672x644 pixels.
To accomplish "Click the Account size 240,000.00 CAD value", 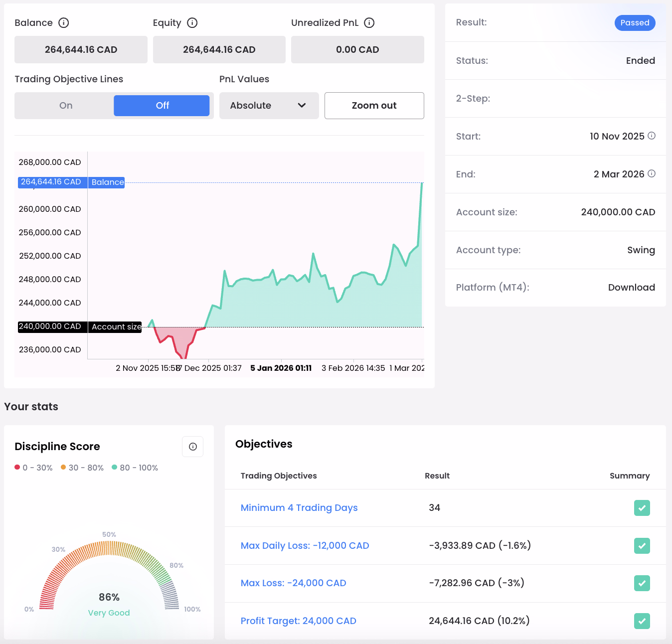I will [618, 212].
